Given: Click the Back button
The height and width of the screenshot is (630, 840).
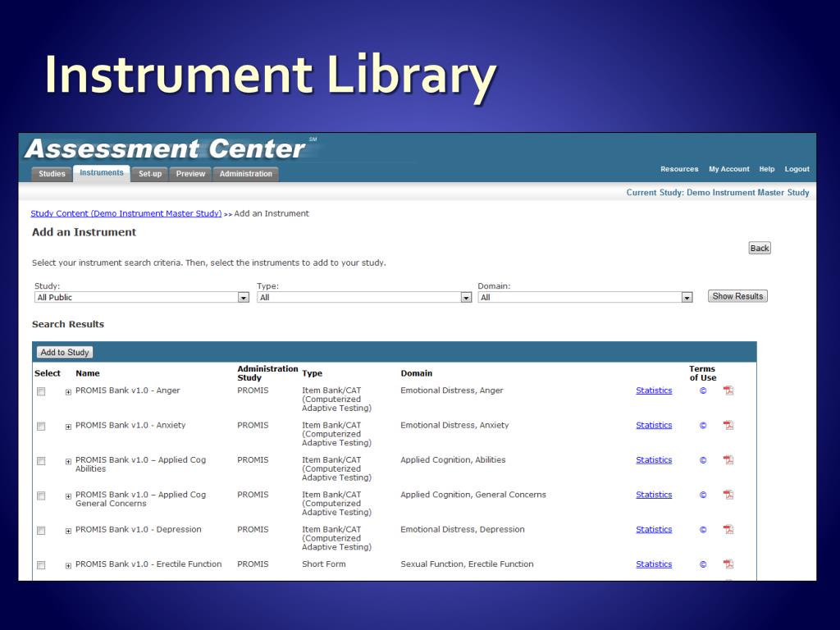Looking at the screenshot, I should click(x=760, y=248).
